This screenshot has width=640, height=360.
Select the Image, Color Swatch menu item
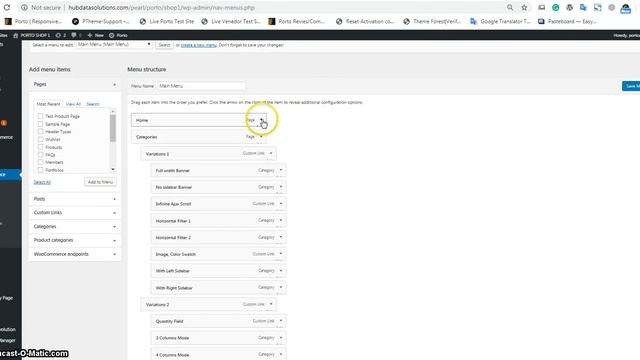(x=218, y=254)
